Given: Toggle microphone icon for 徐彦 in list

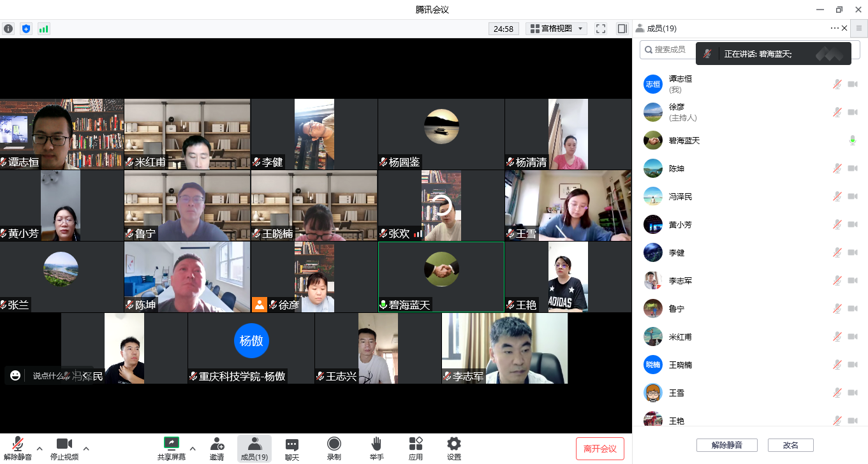Looking at the screenshot, I should point(837,112).
